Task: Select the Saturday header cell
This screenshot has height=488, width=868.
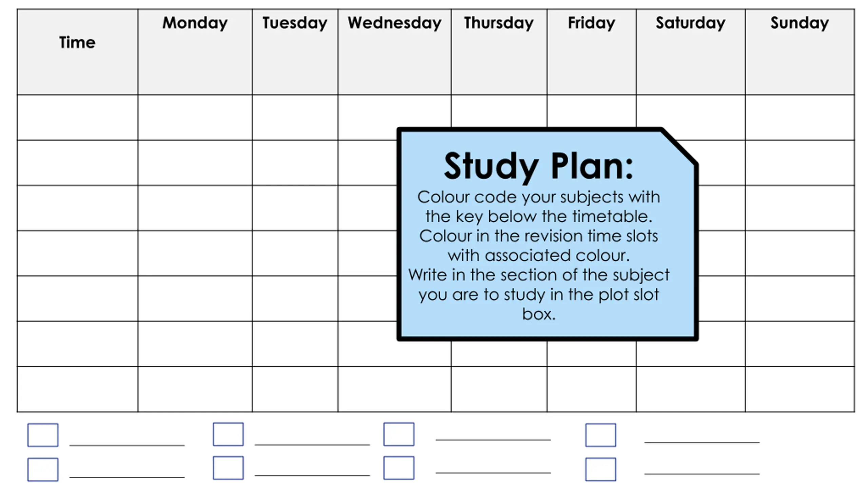Action: (x=691, y=52)
